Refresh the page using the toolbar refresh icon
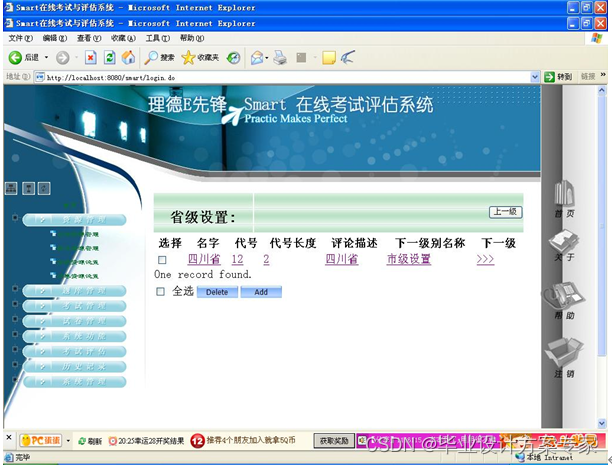The width and height of the screenshot is (612, 465). tap(110, 58)
